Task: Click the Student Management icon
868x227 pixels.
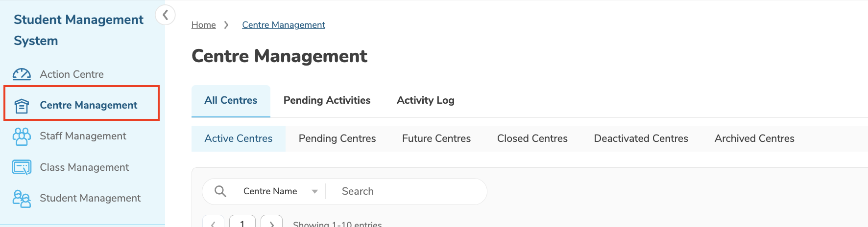Action: (22, 199)
